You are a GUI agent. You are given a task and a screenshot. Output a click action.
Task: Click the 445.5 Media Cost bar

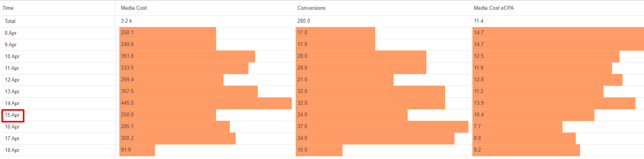[206, 103]
